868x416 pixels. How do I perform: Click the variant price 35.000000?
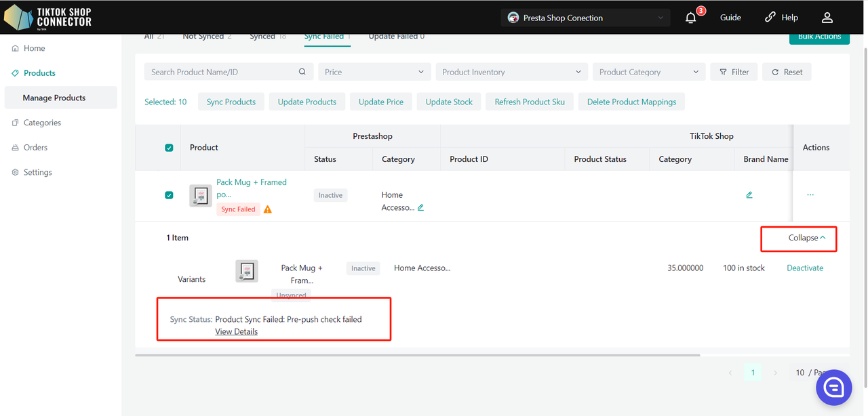pos(686,268)
